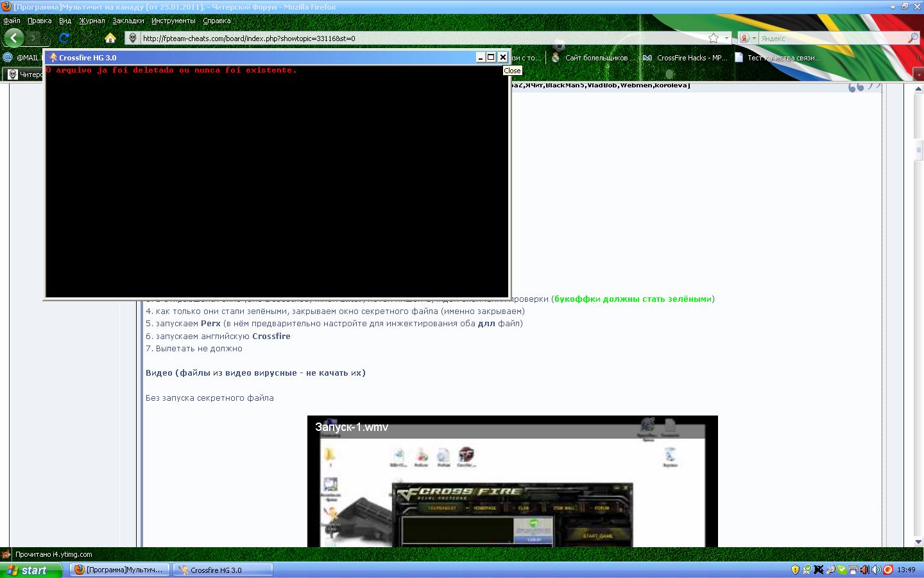This screenshot has width=924, height=578.
Task: Open the Сайт болельщиков bookmark
Action: [x=594, y=58]
